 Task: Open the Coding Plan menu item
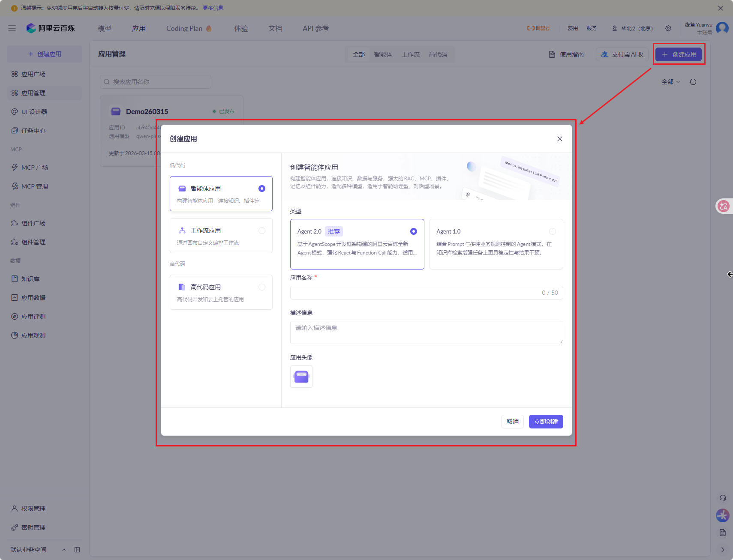tap(184, 28)
